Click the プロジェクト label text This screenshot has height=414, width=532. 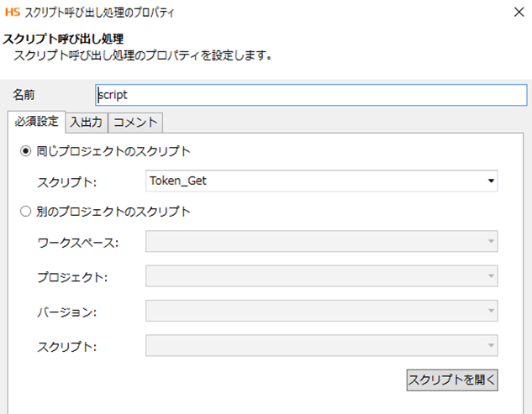72,277
